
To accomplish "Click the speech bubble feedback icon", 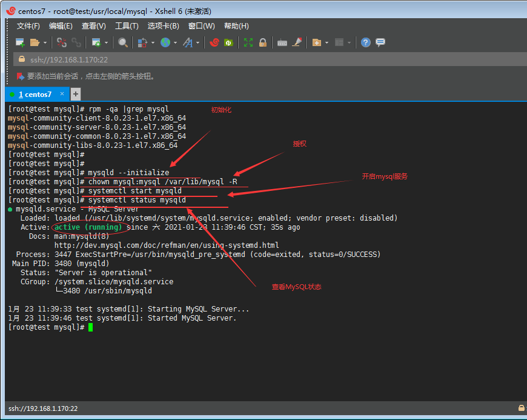I will coord(380,42).
